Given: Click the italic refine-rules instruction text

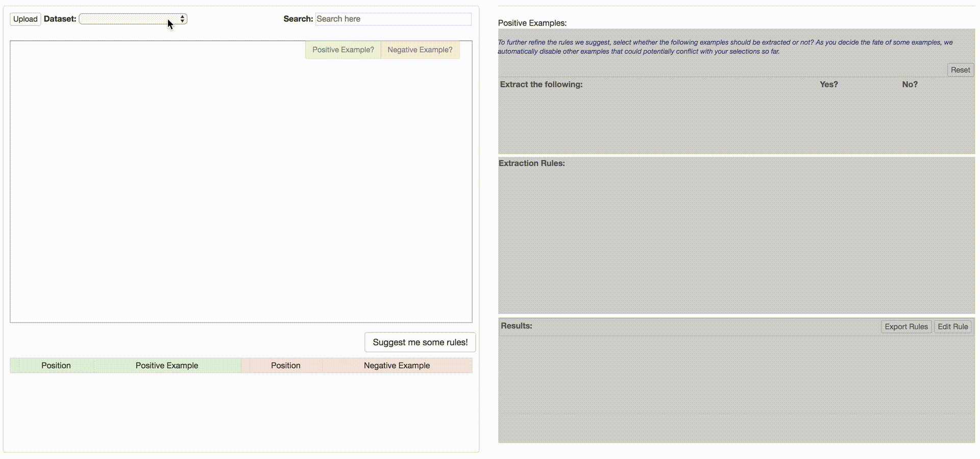Looking at the screenshot, I should click(725, 47).
